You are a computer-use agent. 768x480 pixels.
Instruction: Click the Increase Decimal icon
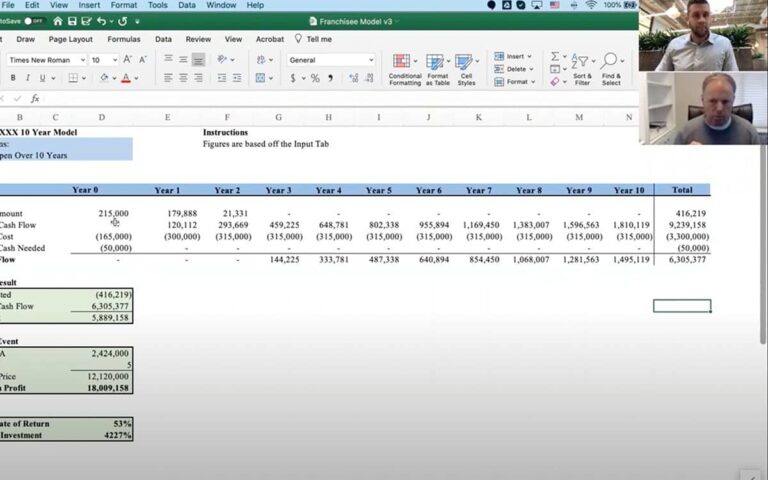click(x=353, y=78)
